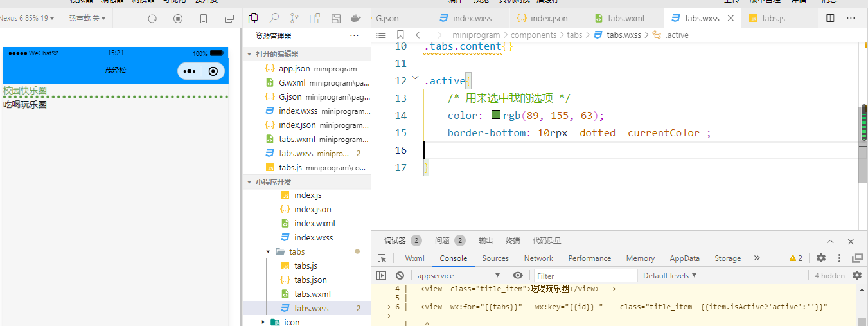This screenshot has height=326, width=868.
Task: Open explorer more actions (three dots)
Action: coord(354,36)
